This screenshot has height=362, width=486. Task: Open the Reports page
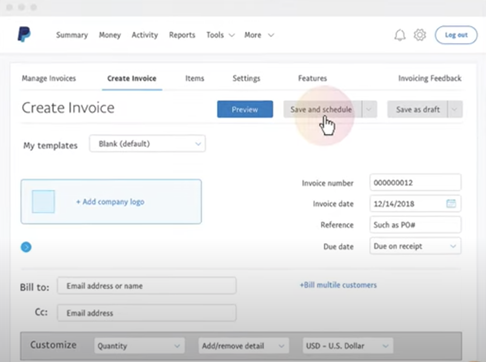(x=182, y=35)
